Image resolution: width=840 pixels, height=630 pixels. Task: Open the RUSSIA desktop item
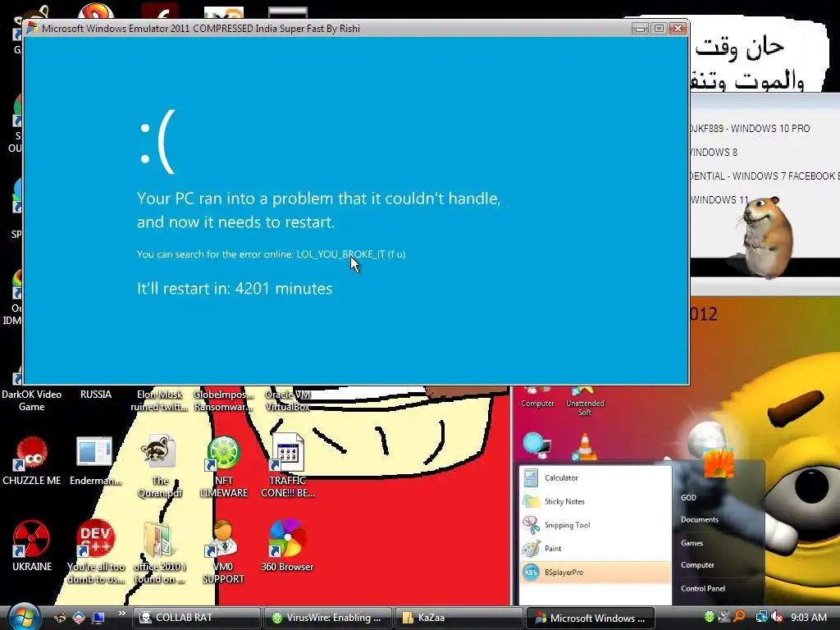click(96, 395)
